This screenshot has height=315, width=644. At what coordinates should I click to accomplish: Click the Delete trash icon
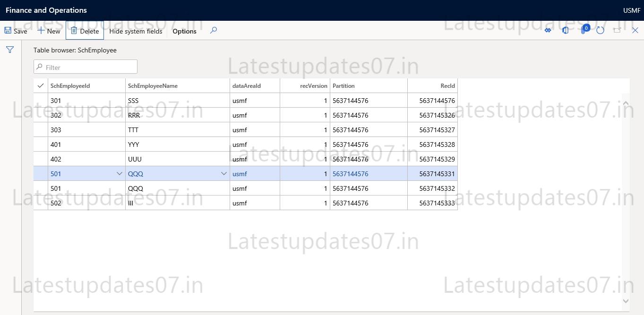(75, 30)
